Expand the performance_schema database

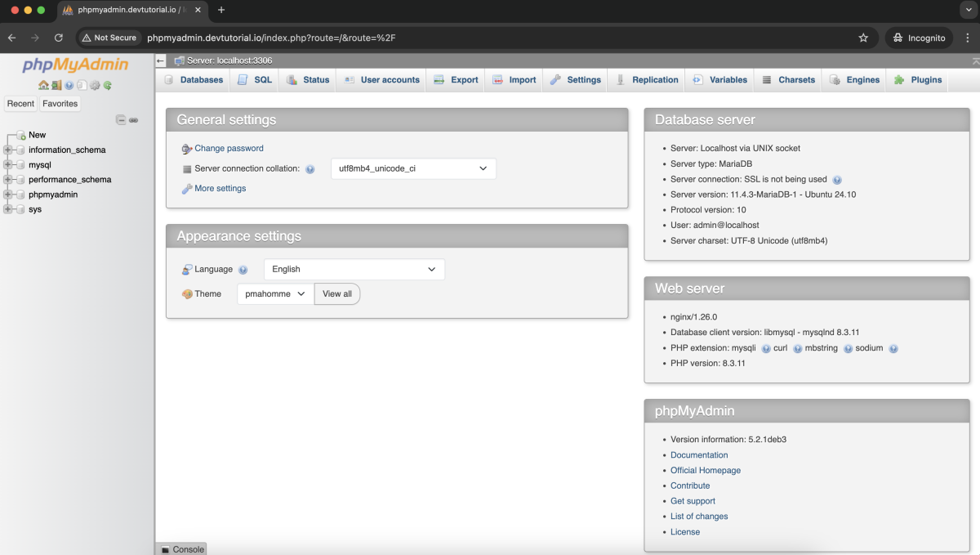[8, 180]
